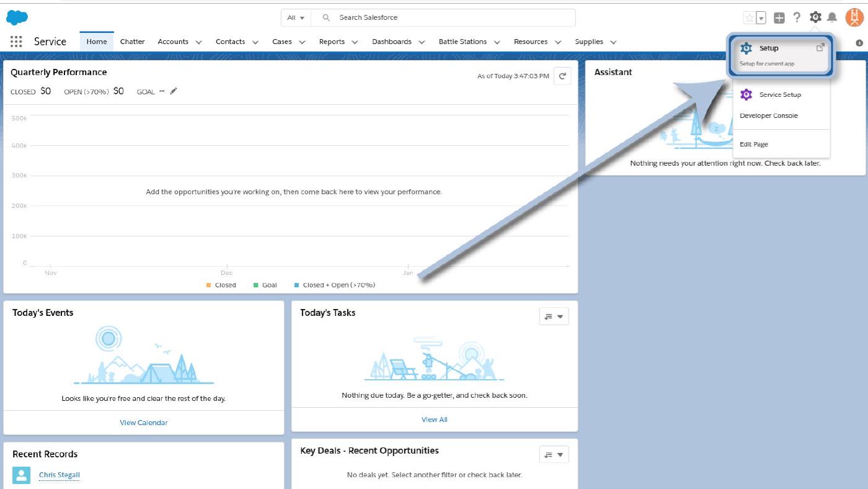Click the Help question mark icon
The height and width of the screenshot is (489, 868).
click(797, 17)
